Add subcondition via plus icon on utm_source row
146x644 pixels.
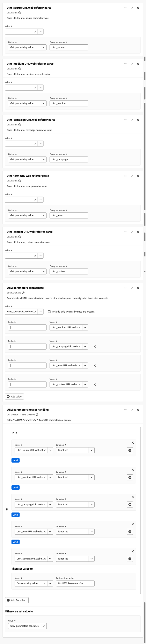click(130, 450)
